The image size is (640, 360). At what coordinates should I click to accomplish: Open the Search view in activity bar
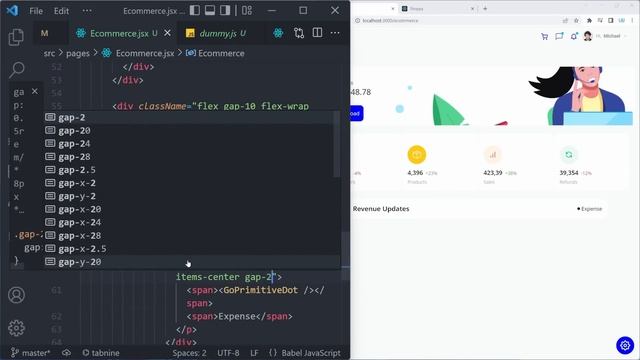tap(16, 70)
